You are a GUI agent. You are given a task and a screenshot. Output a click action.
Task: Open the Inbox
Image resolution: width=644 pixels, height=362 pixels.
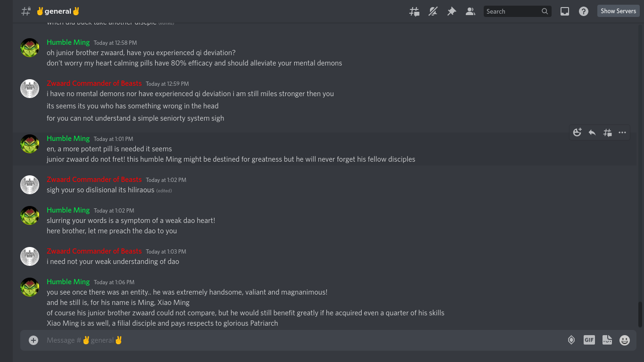click(565, 11)
